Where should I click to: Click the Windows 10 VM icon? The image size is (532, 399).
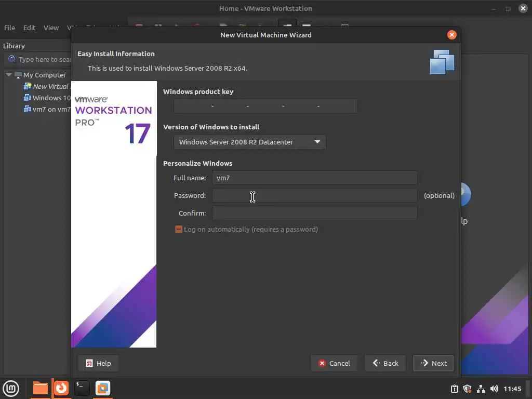27,98
